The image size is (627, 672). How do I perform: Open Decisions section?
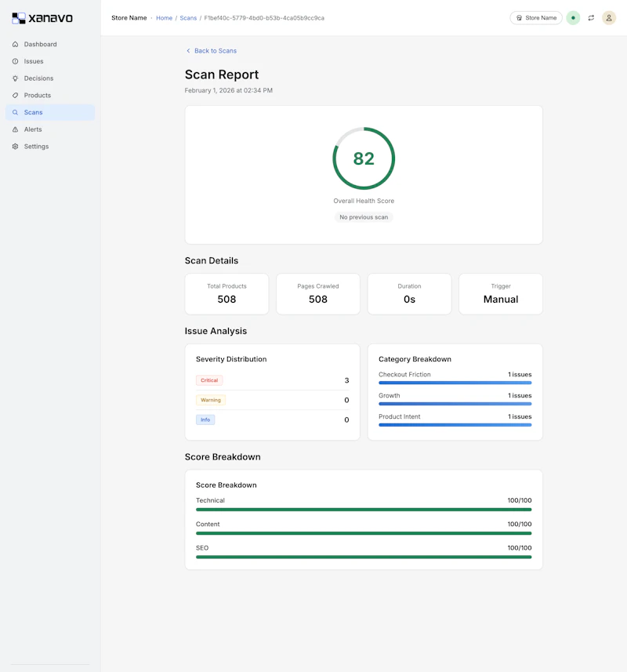(50, 78)
